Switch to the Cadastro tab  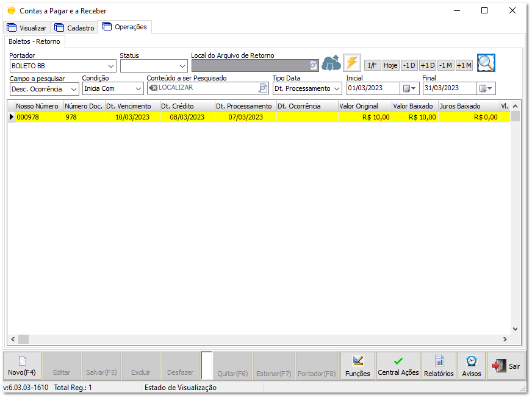(74, 28)
